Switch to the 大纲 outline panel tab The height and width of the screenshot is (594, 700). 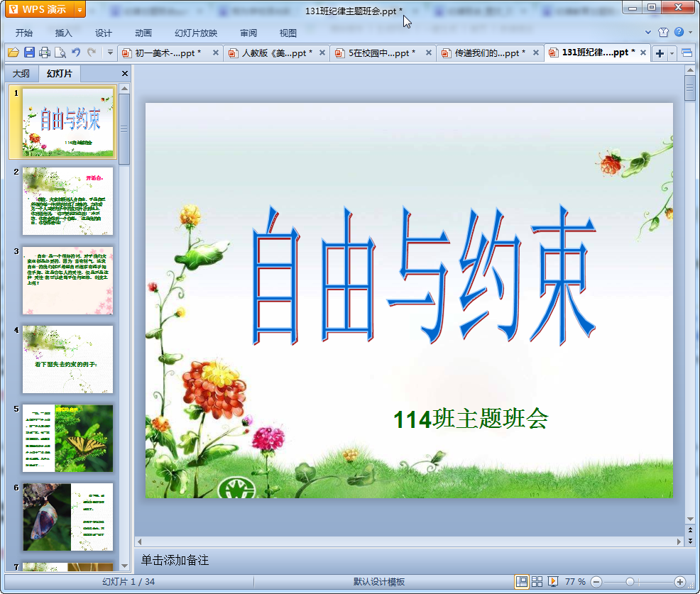(x=21, y=74)
